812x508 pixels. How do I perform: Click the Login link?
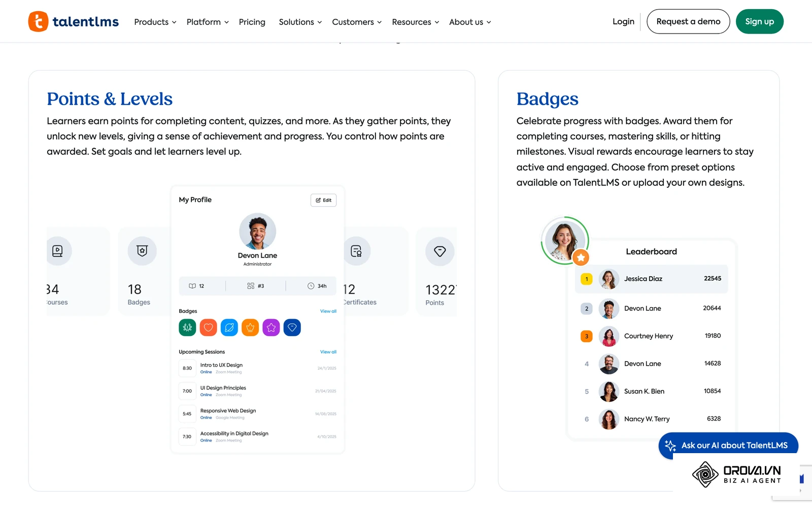click(623, 21)
